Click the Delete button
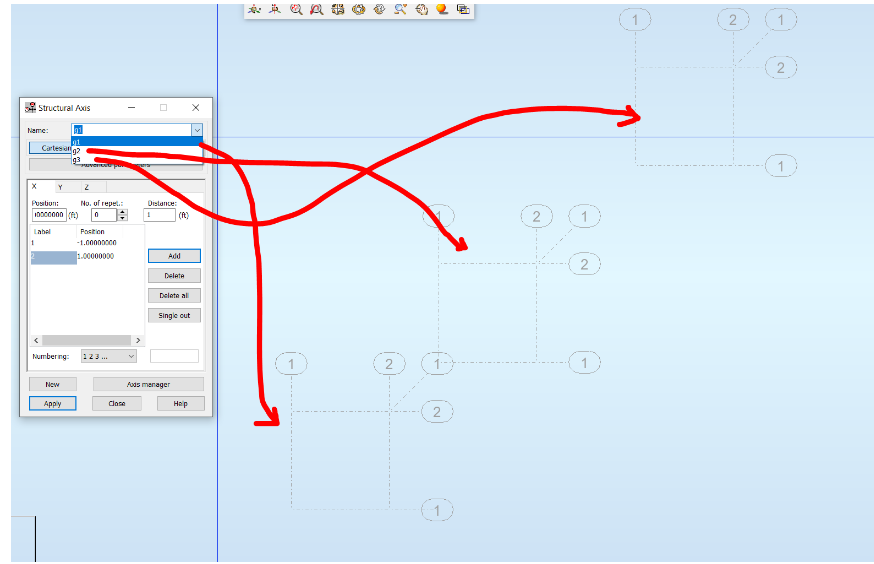The image size is (874, 564). tap(174, 276)
